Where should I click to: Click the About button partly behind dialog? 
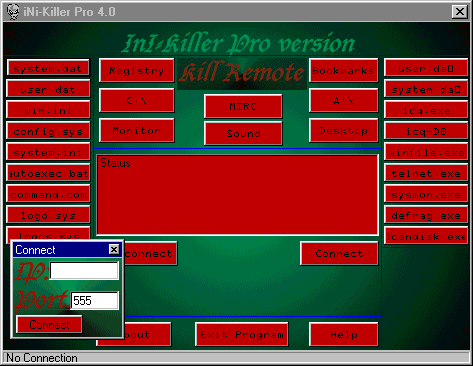coord(148,334)
